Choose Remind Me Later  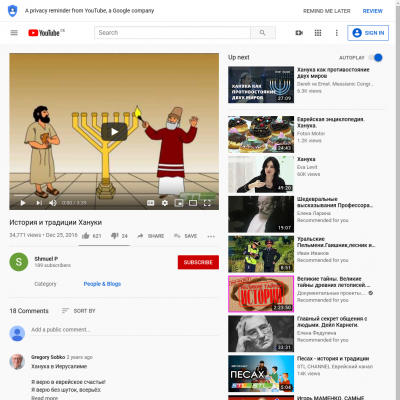point(327,11)
